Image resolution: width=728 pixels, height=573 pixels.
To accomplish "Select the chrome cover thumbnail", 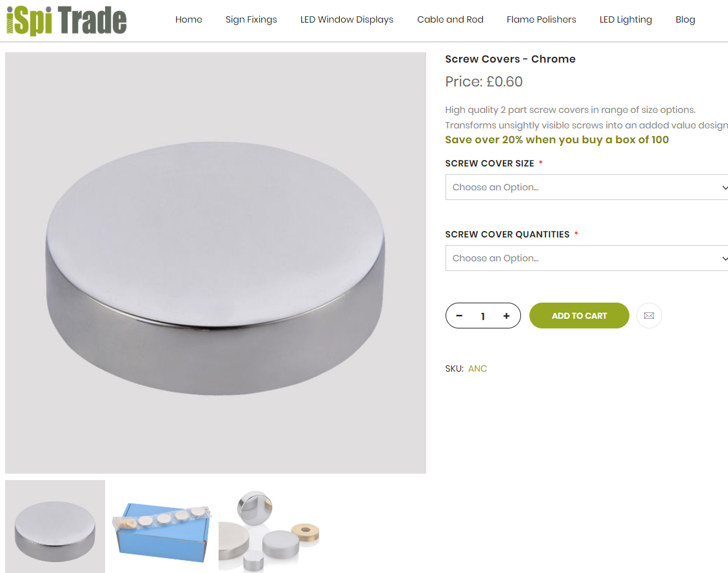I will (x=55, y=527).
